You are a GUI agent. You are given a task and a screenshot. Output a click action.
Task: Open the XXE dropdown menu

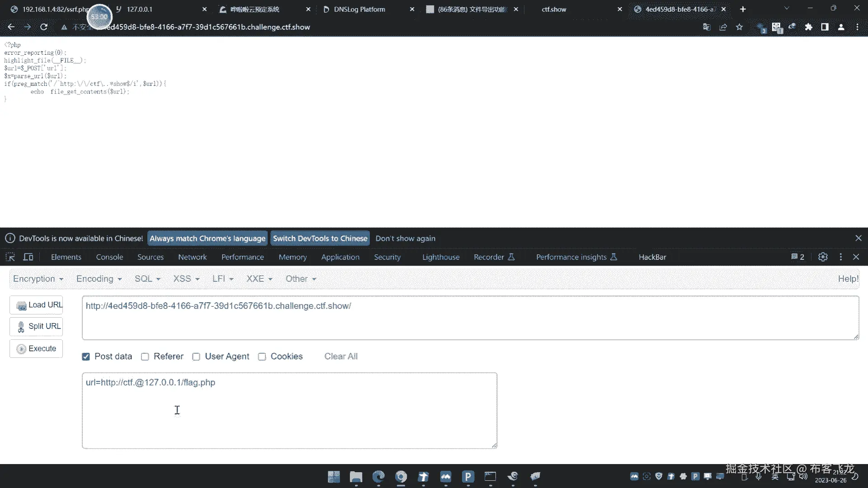(259, 279)
